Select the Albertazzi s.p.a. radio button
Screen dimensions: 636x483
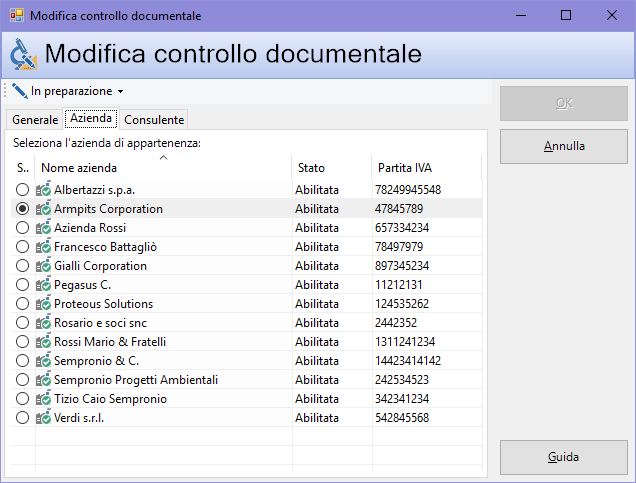click(x=22, y=189)
